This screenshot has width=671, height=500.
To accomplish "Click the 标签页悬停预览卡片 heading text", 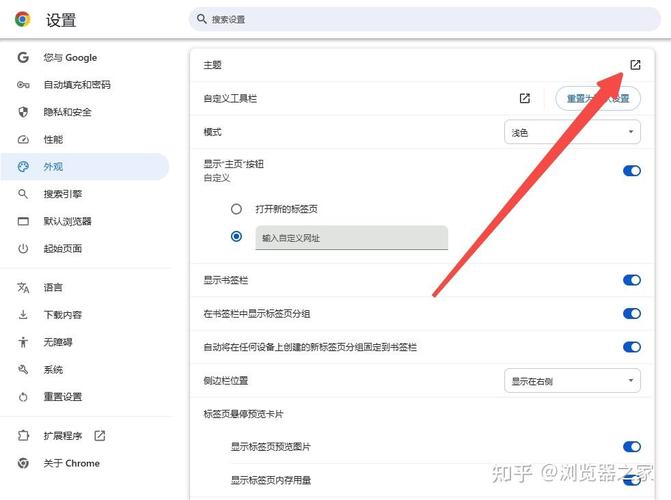I will pyautogui.click(x=243, y=414).
